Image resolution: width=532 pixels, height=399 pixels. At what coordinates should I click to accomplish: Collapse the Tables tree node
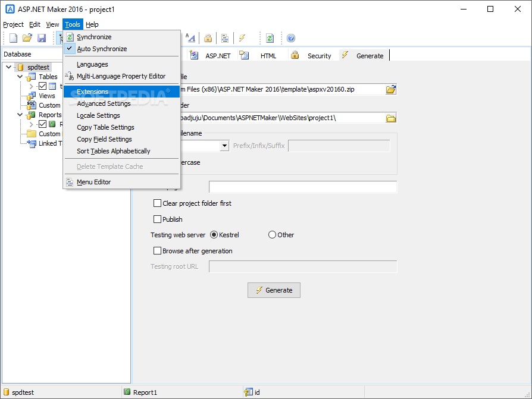(x=20, y=77)
